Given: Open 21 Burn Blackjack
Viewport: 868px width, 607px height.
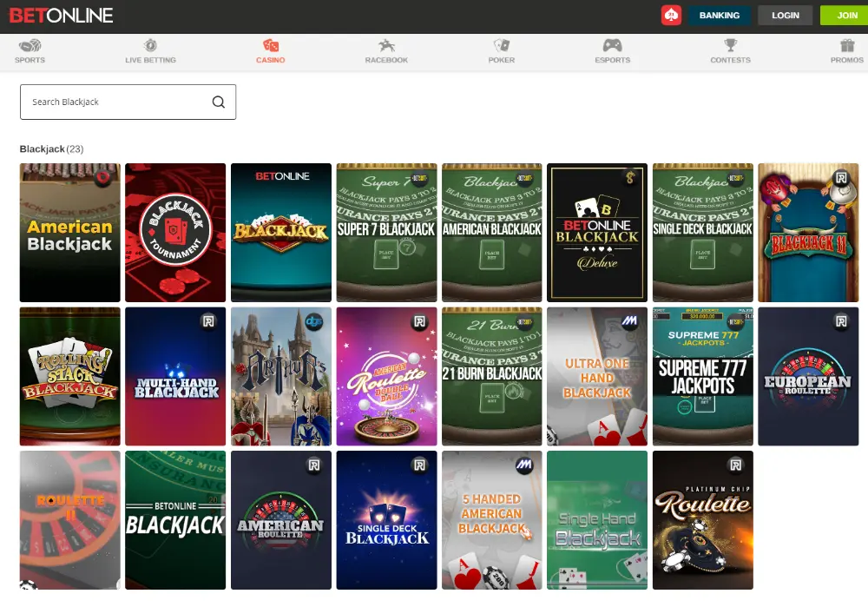Looking at the screenshot, I should tap(491, 377).
